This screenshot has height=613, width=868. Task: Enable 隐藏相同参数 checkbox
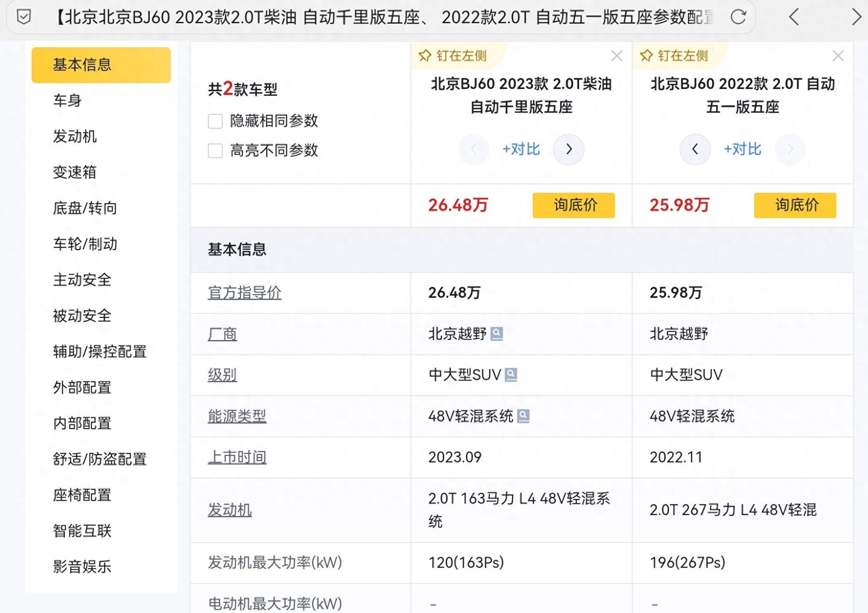pyautogui.click(x=215, y=121)
